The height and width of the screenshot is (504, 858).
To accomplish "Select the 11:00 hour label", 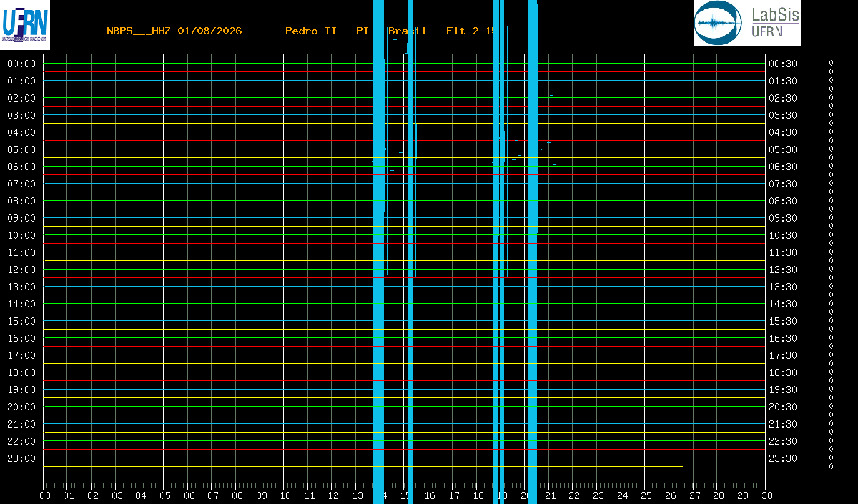I will (21, 252).
